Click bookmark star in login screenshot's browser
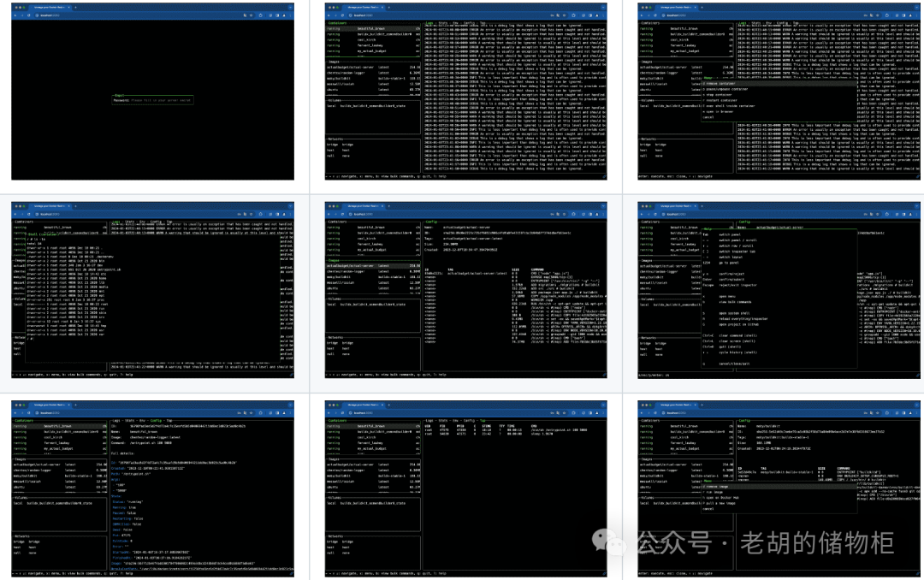The height and width of the screenshot is (580, 924). pyautogui.click(x=252, y=15)
